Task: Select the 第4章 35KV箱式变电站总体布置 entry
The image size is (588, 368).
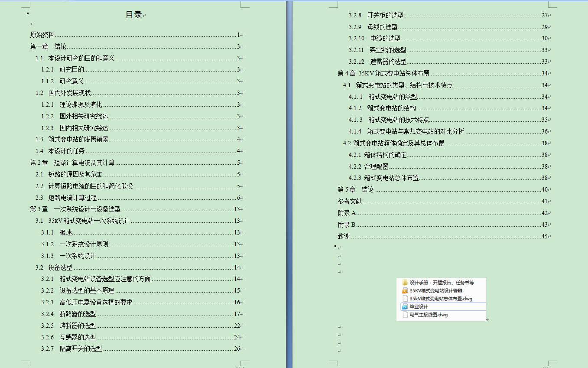Action: (x=382, y=73)
